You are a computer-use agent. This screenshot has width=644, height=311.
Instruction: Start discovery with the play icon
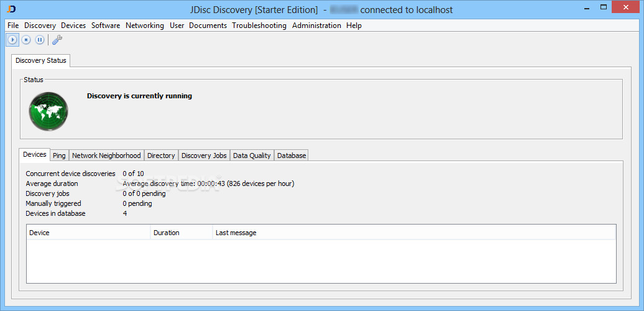(x=12, y=40)
